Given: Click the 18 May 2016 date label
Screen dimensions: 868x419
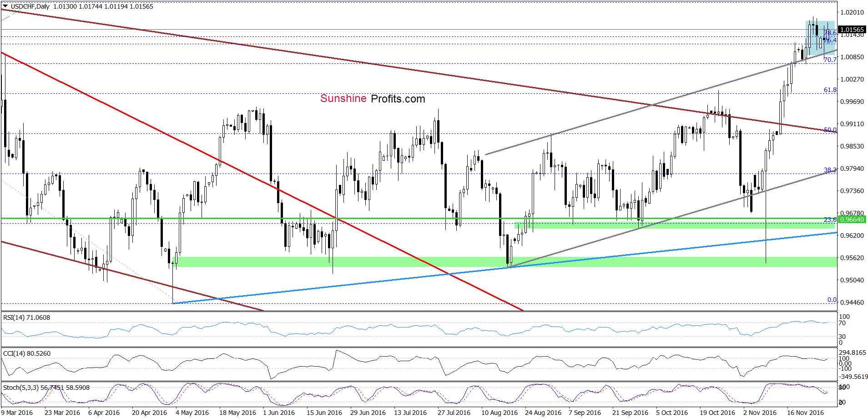Looking at the screenshot, I should (x=237, y=413).
